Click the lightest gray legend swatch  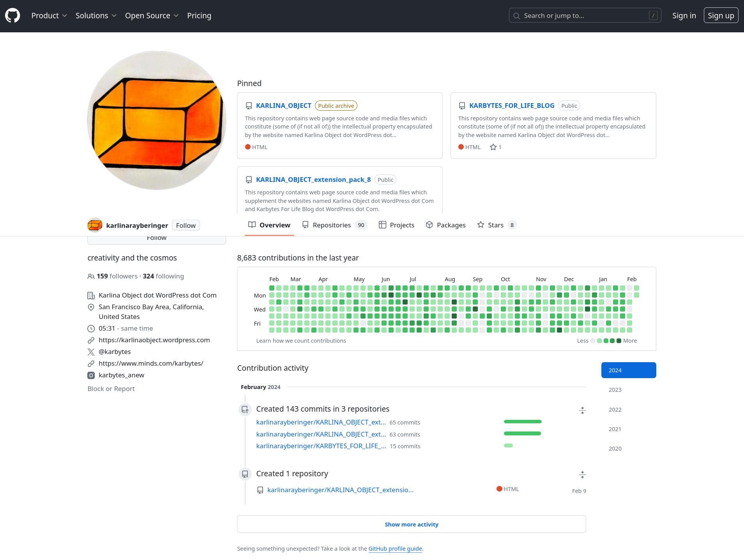point(593,341)
